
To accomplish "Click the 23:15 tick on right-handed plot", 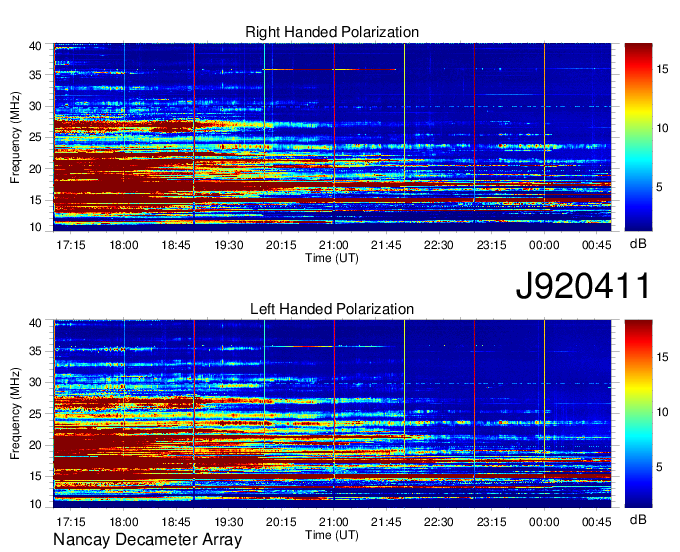I will click(491, 245).
